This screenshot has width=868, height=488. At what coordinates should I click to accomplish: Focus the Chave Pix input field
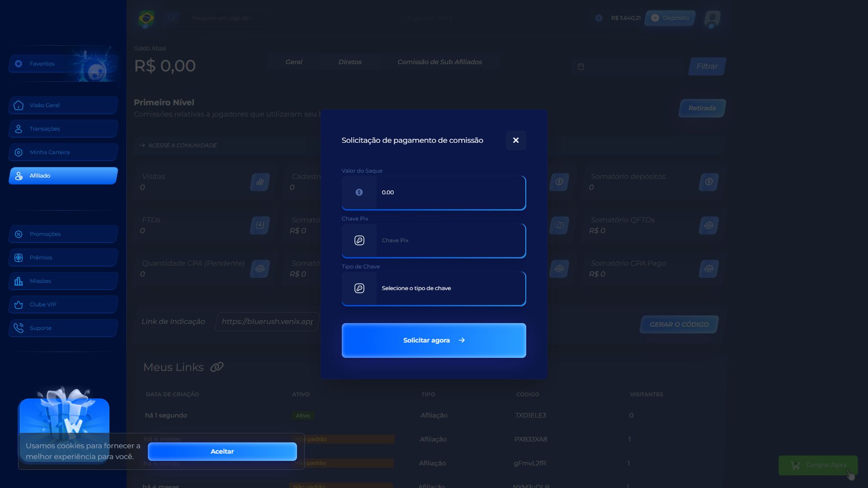coord(450,240)
